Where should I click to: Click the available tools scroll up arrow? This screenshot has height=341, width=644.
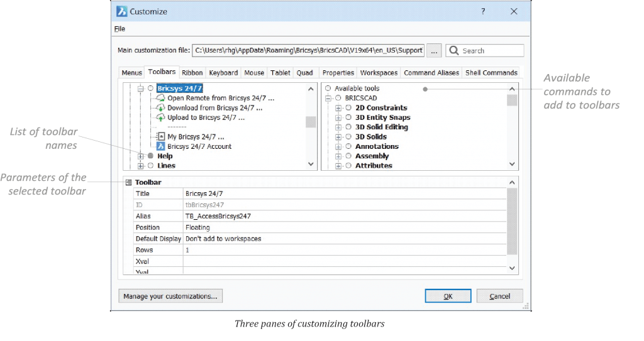click(512, 89)
